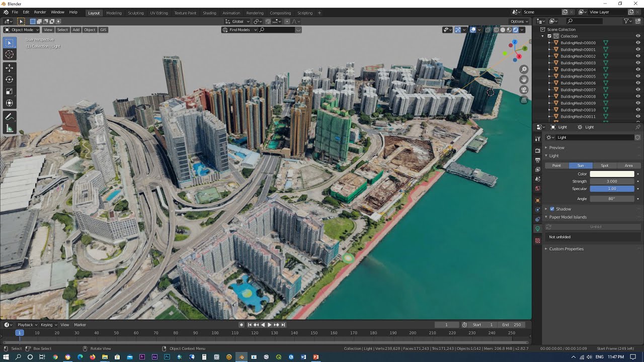Open the Object properties tab icon
This screenshot has width=644, height=362.
(x=538, y=201)
